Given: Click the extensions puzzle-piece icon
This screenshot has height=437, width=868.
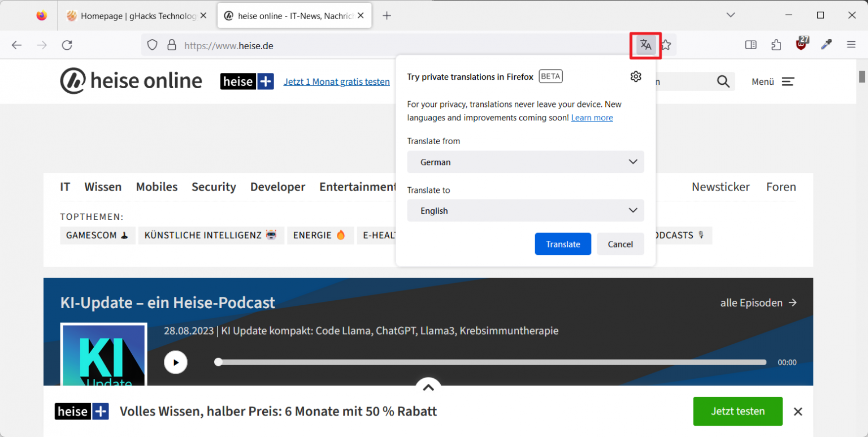Looking at the screenshot, I should 776,45.
